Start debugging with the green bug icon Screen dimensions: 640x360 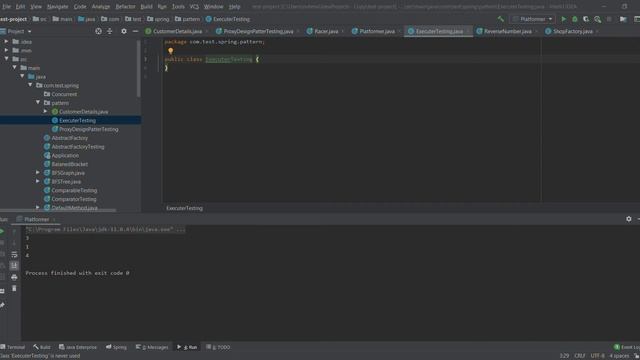(575, 19)
